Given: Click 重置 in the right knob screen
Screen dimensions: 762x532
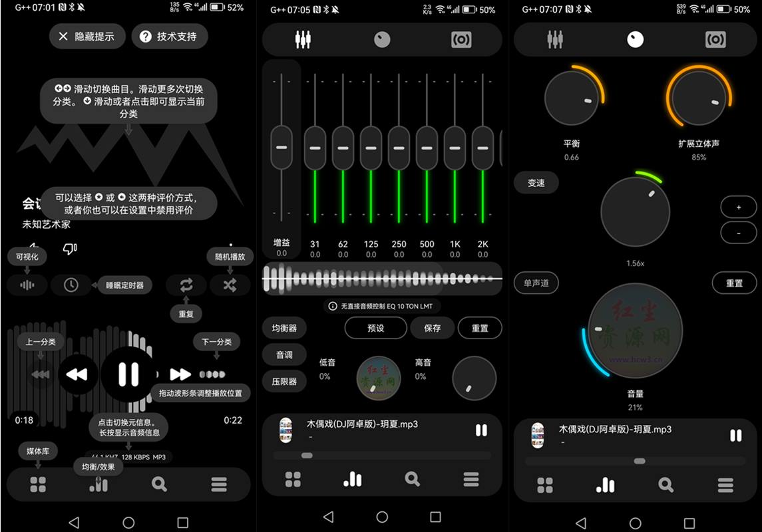Looking at the screenshot, I should click(734, 283).
